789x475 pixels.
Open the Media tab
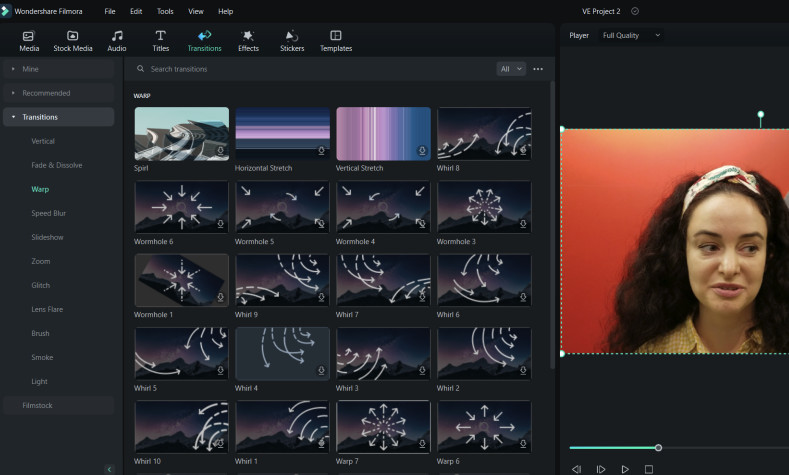(29, 41)
